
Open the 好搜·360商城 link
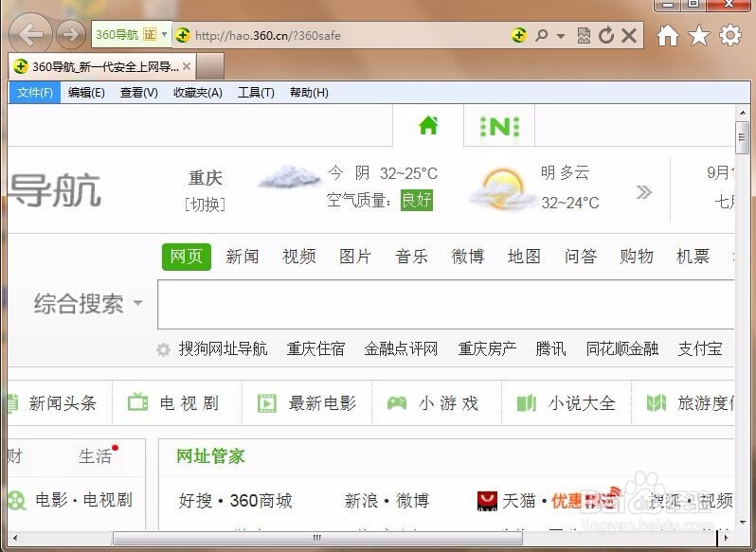235,501
